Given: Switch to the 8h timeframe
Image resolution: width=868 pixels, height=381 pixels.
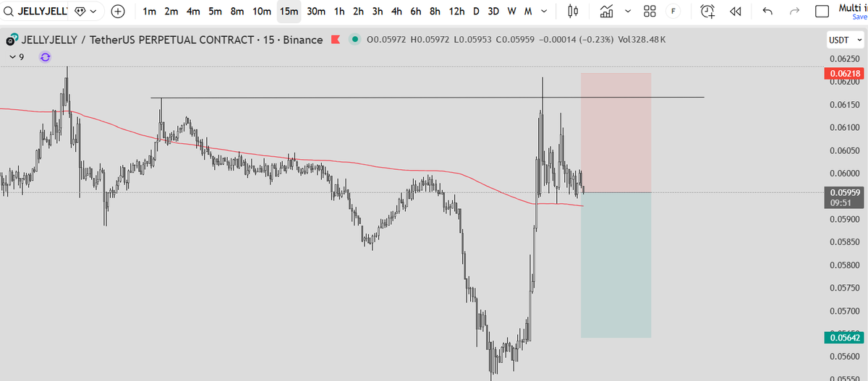Looking at the screenshot, I should [x=435, y=12].
